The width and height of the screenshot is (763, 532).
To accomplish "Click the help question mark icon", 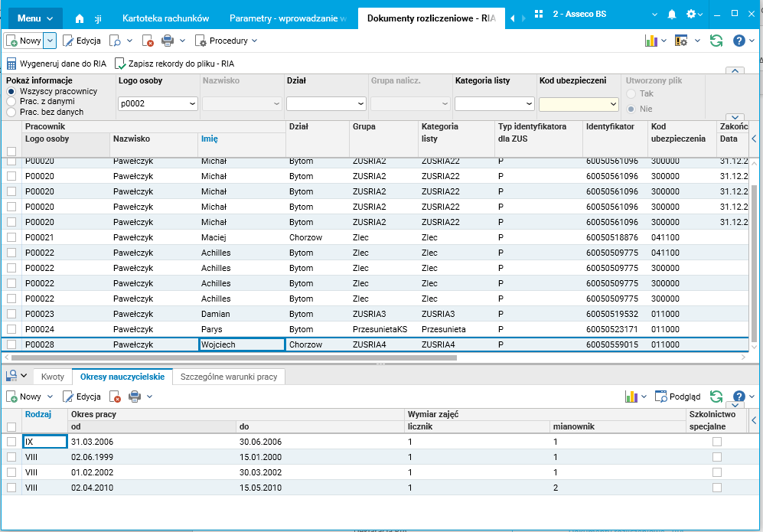I will point(739,41).
